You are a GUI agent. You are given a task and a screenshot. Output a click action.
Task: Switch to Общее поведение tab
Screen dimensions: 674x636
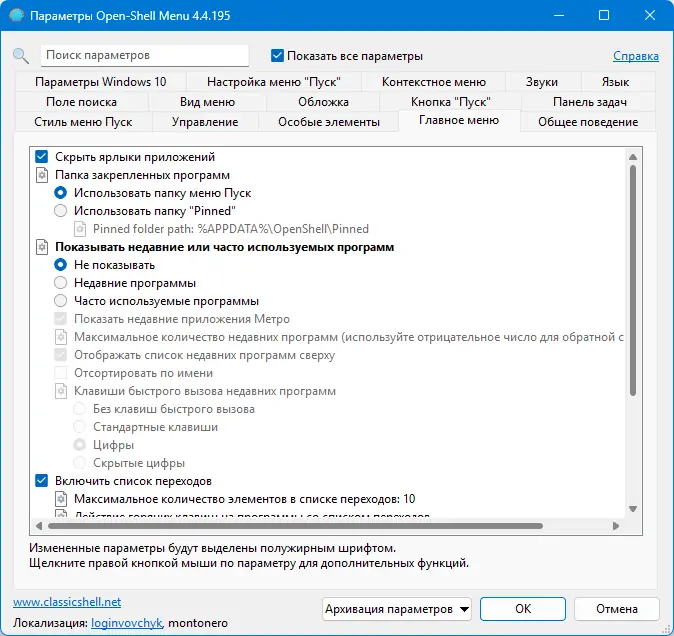point(588,122)
